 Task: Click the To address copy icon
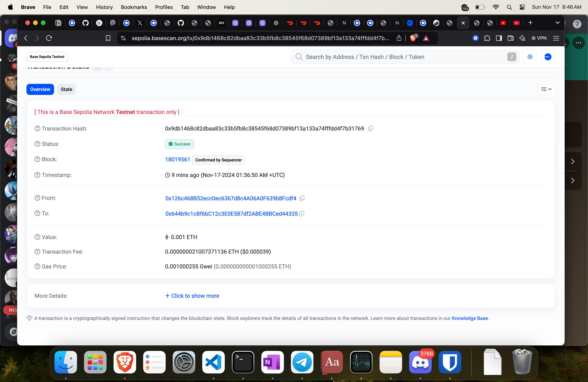tap(303, 213)
